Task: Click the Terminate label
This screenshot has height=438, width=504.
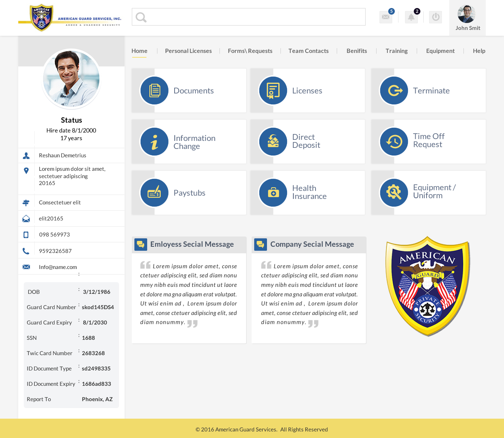Action: point(431,91)
